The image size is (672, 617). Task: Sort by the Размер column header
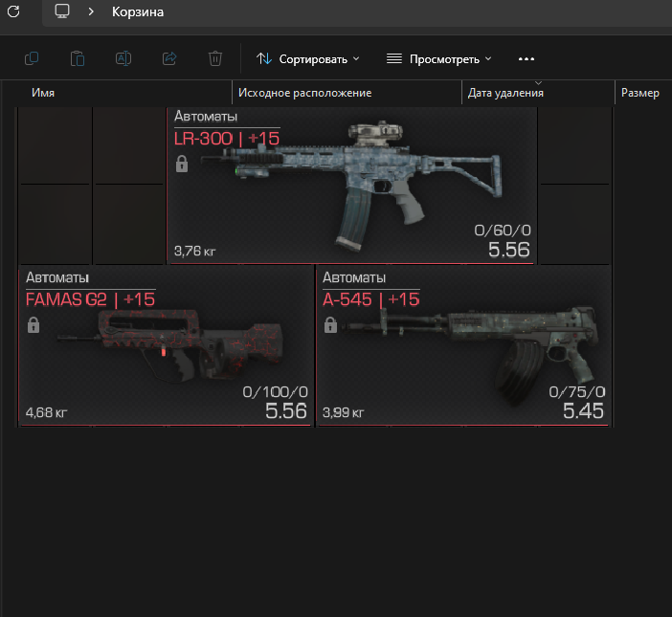coord(640,93)
